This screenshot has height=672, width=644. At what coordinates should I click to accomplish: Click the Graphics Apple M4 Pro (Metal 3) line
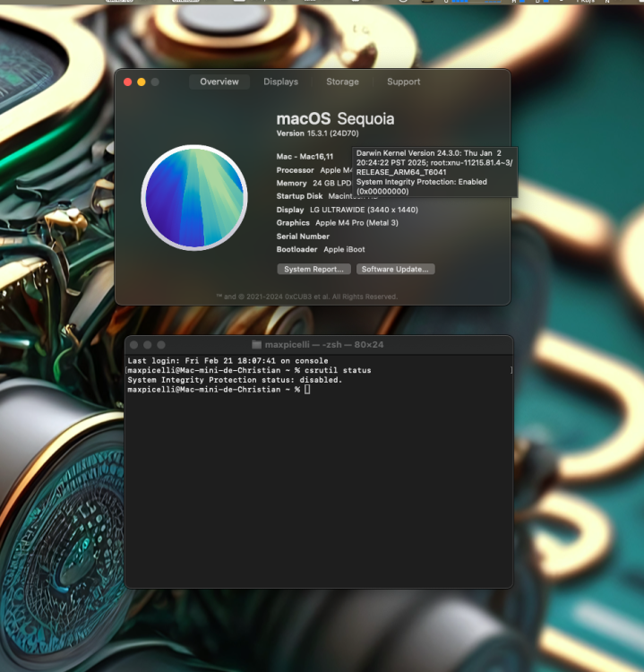tap(337, 223)
